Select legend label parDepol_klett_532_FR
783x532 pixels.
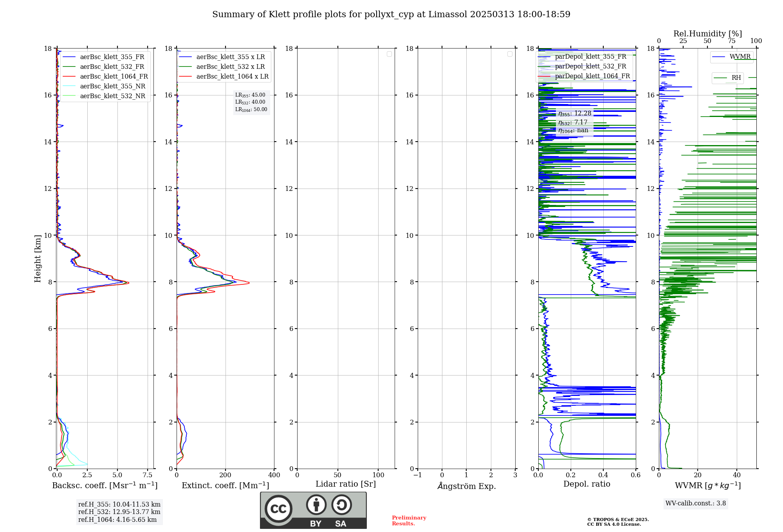pyautogui.click(x=590, y=66)
